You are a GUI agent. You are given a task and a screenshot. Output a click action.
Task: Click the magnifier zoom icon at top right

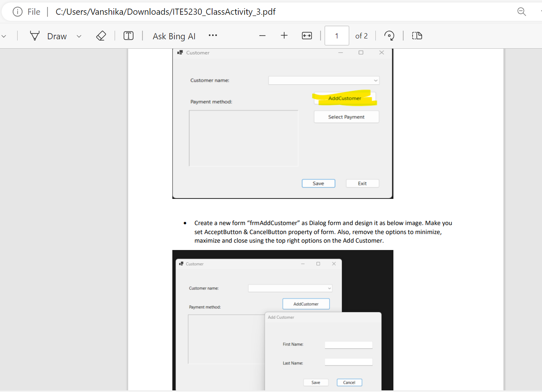522,11
